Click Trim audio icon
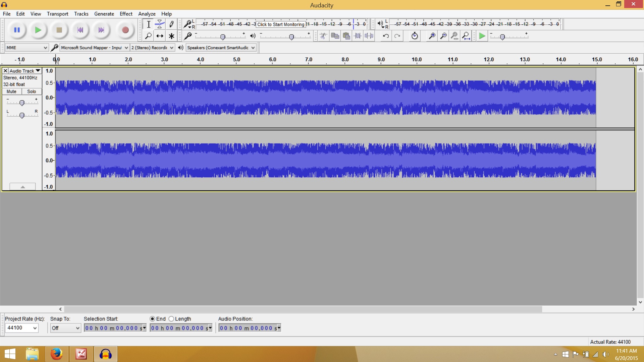The height and width of the screenshot is (362, 644). [x=358, y=36]
